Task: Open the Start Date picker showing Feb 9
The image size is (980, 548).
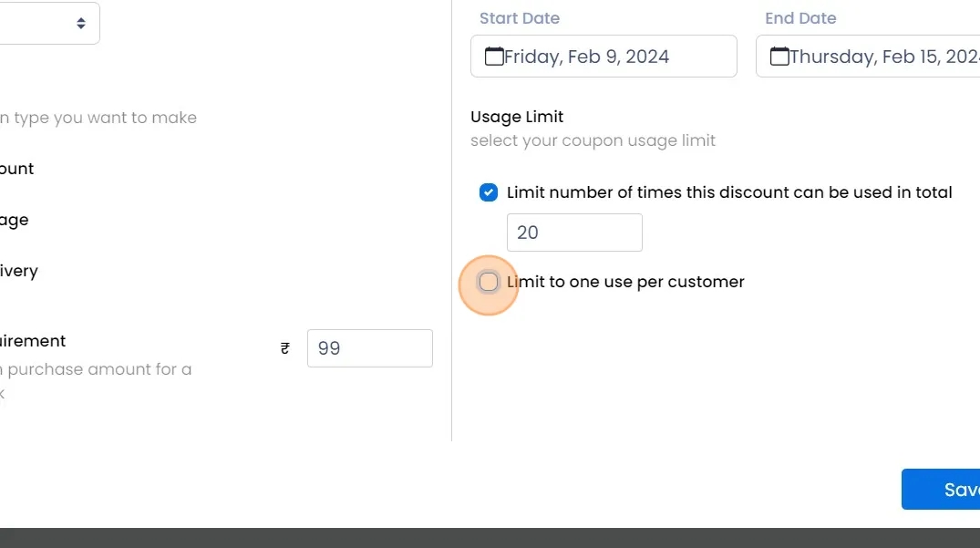Action: point(603,57)
